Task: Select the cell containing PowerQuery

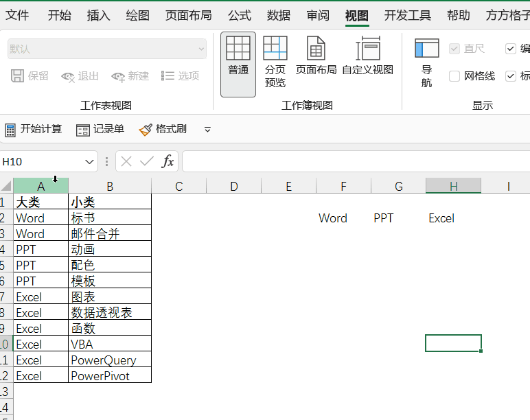Action: coord(110,360)
